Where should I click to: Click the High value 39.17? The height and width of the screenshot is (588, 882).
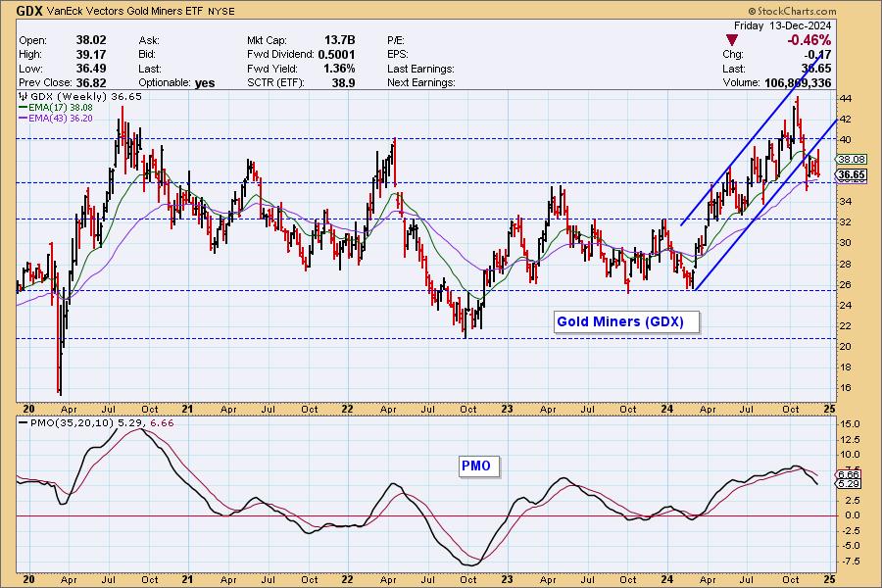coord(91,54)
